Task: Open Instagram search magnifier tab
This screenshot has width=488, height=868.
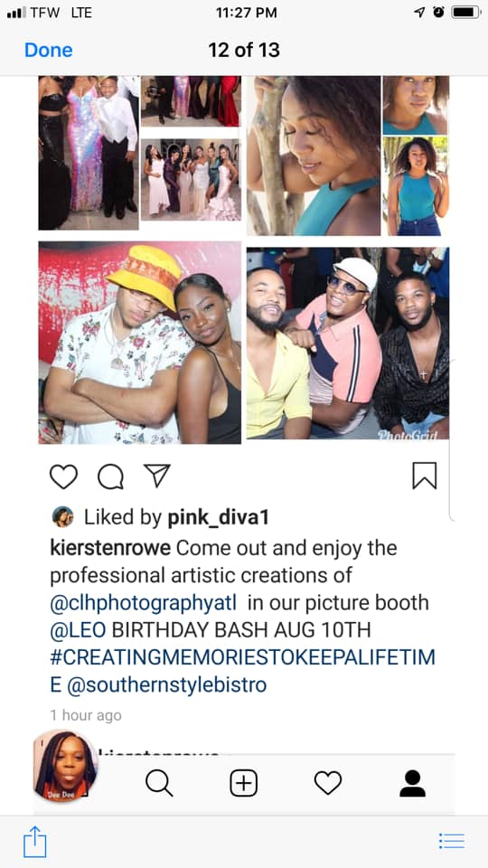Action: (x=159, y=783)
